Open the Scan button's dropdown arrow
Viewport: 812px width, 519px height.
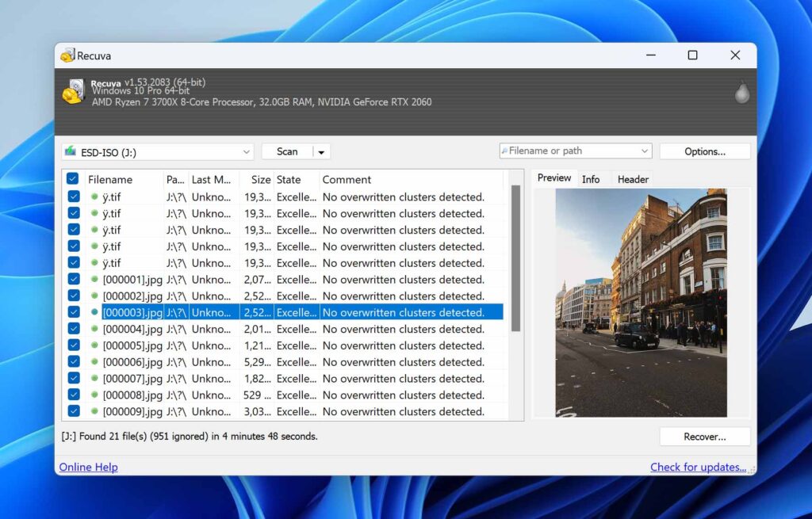click(320, 151)
